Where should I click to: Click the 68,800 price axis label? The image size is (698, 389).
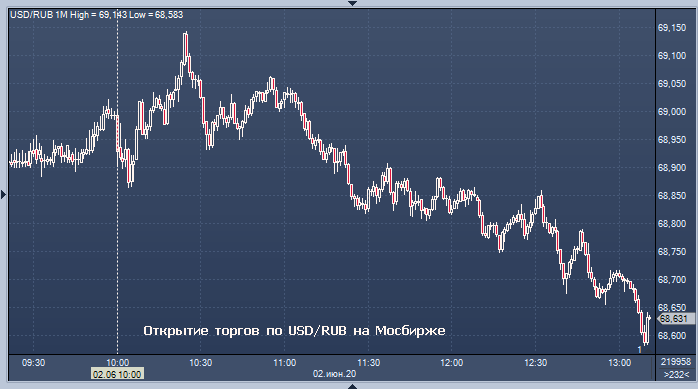[672, 224]
